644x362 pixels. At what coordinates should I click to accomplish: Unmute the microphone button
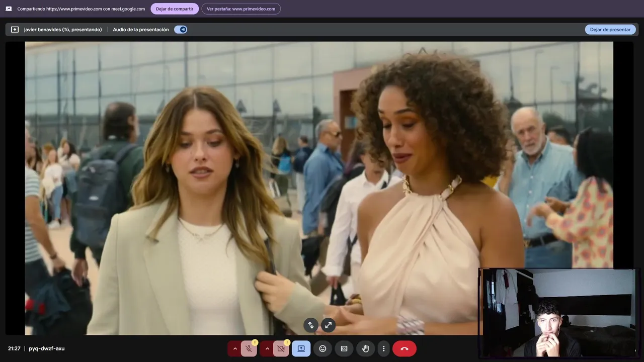coord(249,348)
